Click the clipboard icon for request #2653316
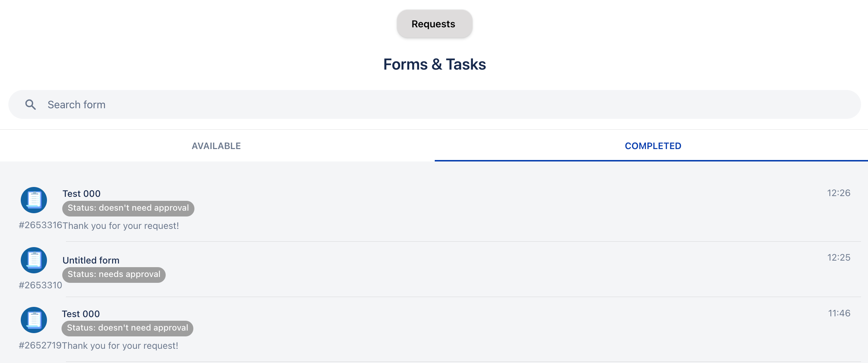This screenshot has height=363, width=868. pyautogui.click(x=34, y=200)
